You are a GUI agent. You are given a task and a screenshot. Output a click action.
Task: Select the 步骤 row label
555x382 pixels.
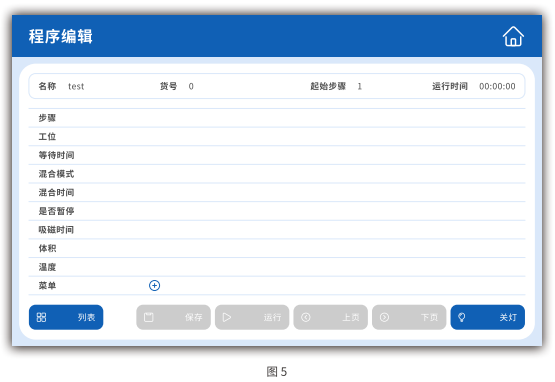47,118
